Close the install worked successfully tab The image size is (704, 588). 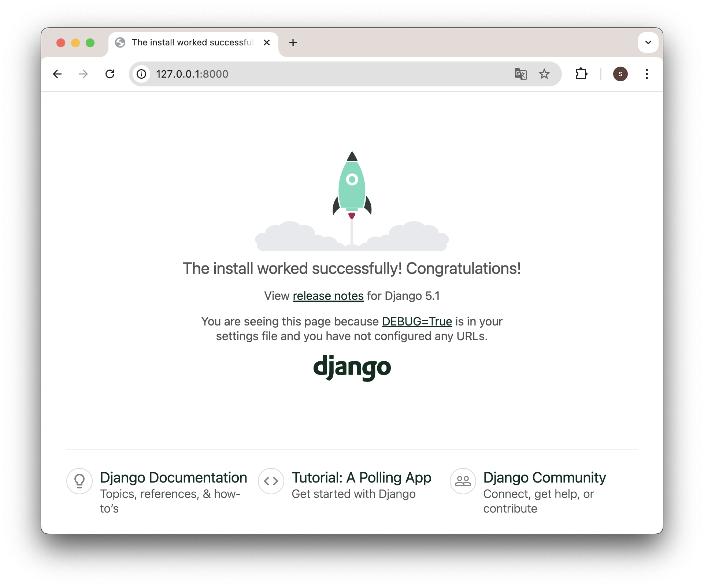coord(267,42)
